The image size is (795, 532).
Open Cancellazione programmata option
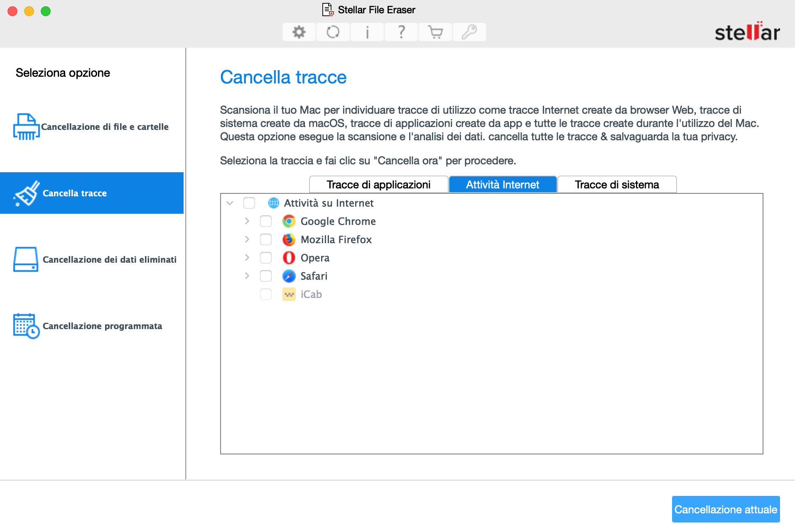[92, 326]
